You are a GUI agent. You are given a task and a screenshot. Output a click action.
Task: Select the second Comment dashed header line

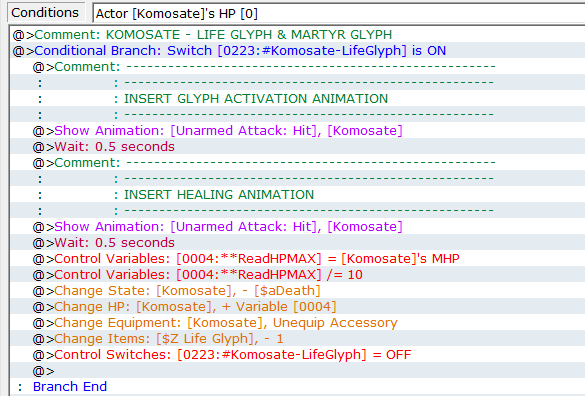298,163
